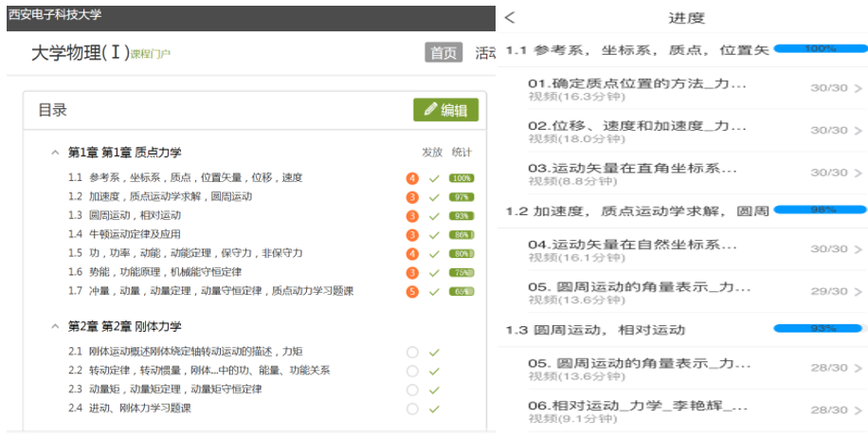Expand the chevron for video 01.确定质点位置的方法

(859, 88)
